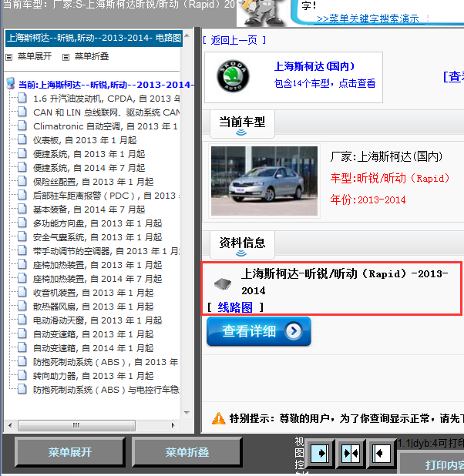This screenshot has height=476, width=464.
Task: Click document icon beside 散热器风扇 entry
Action: 22,306
